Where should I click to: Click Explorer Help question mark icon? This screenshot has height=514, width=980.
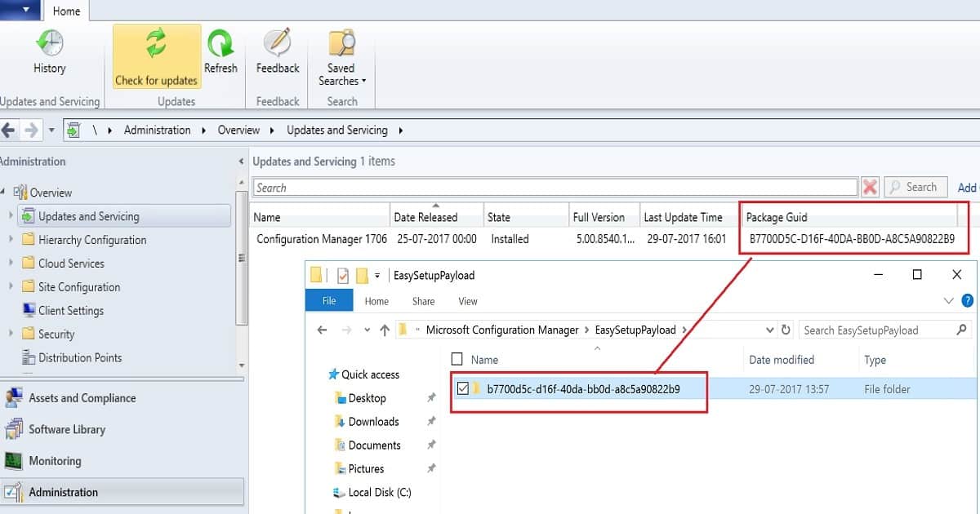point(968,301)
